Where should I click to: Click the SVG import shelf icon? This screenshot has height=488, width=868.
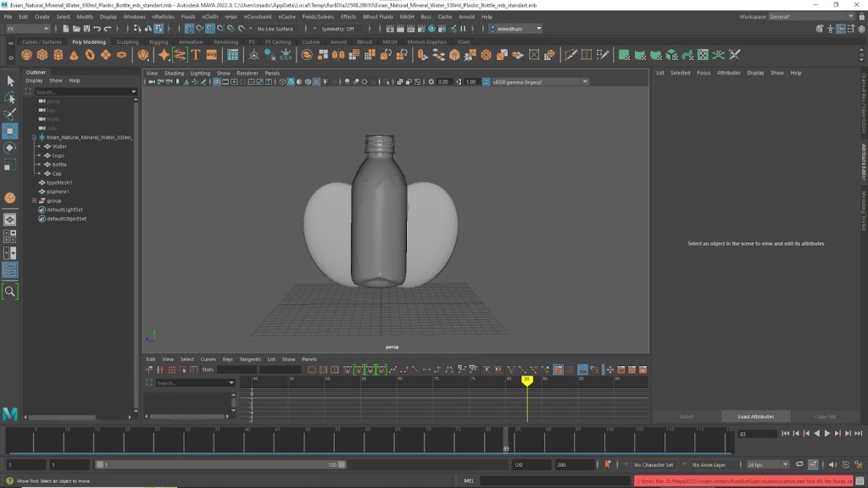(211, 55)
